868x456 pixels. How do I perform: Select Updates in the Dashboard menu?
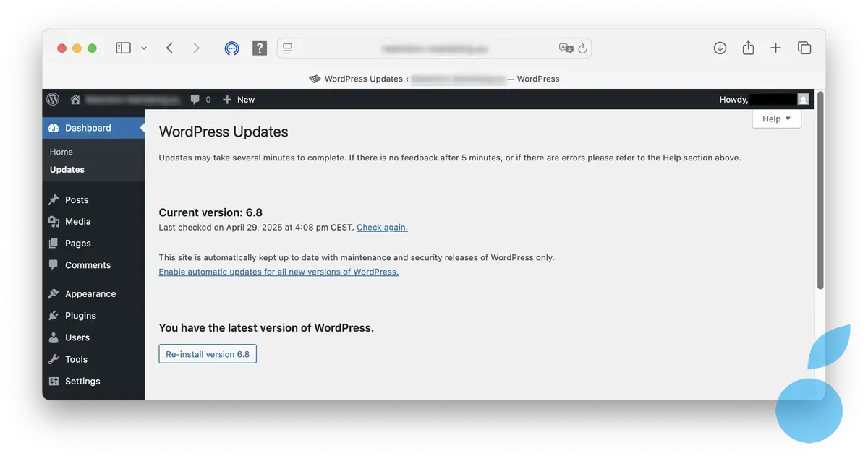point(67,169)
